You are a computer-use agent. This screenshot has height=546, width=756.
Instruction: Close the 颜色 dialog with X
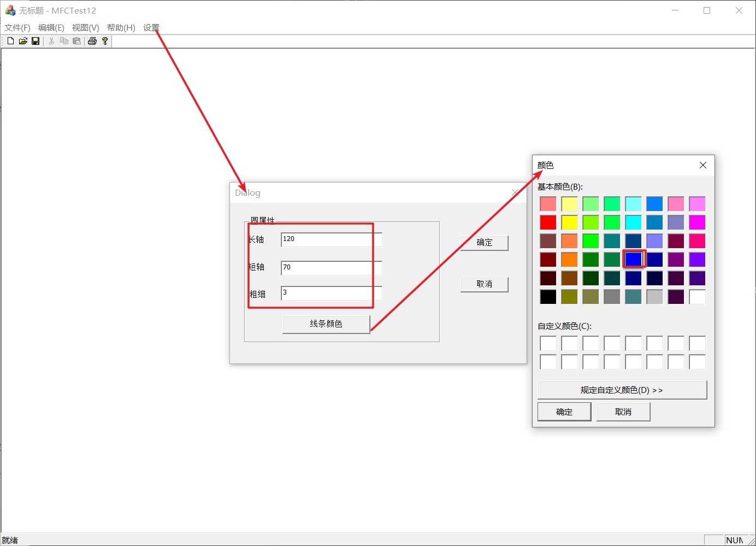click(703, 165)
